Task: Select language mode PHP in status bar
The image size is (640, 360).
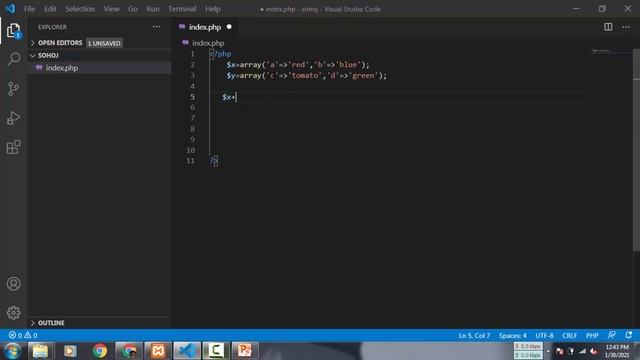Action: (x=592, y=336)
